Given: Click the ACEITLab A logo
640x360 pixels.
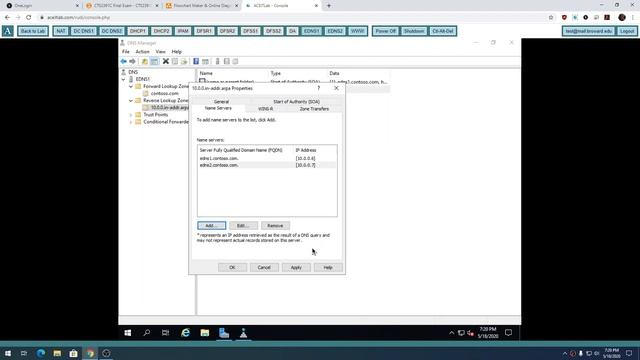Looking at the screenshot, I should point(7,31).
